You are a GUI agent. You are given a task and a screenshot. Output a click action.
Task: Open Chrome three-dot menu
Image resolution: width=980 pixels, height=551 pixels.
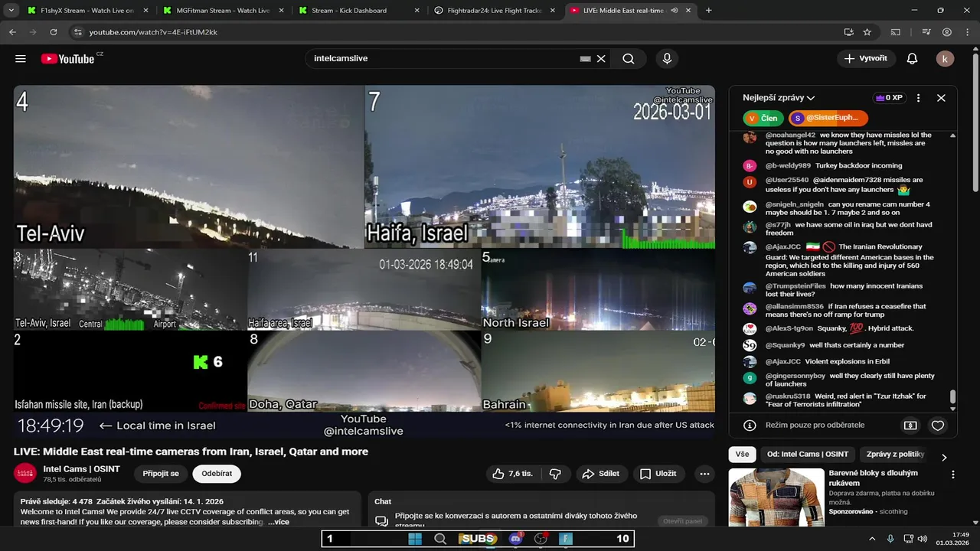[967, 32]
